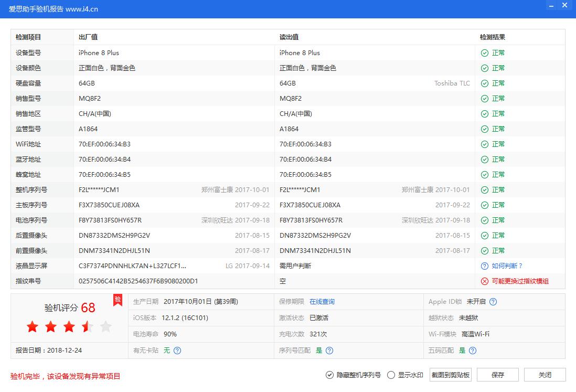
Task: Click the help icon next to 序列号匹配
Action: click(x=329, y=350)
